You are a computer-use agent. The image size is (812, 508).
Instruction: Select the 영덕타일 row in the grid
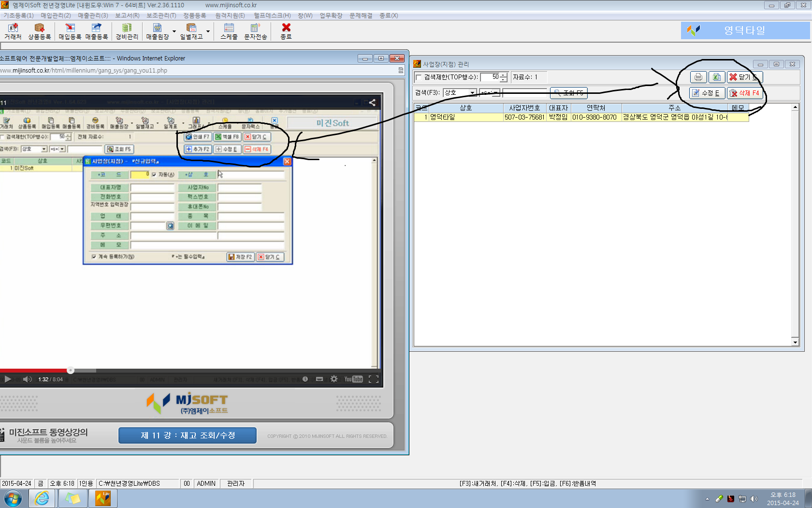pos(581,117)
